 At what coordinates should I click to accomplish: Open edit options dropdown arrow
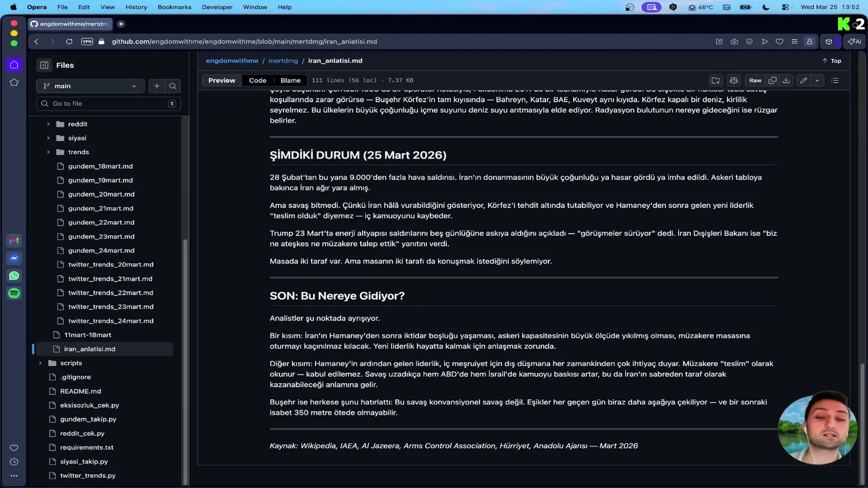[x=817, y=80]
